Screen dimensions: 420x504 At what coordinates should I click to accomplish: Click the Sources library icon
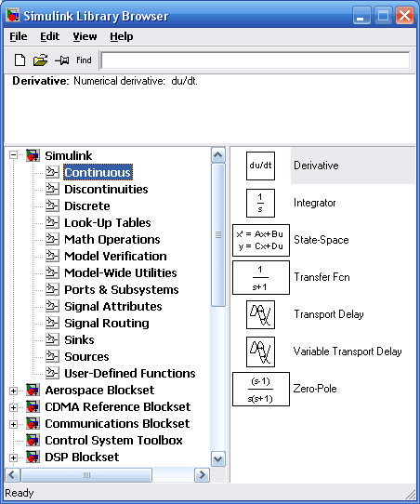pyautogui.click(x=52, y=356)
